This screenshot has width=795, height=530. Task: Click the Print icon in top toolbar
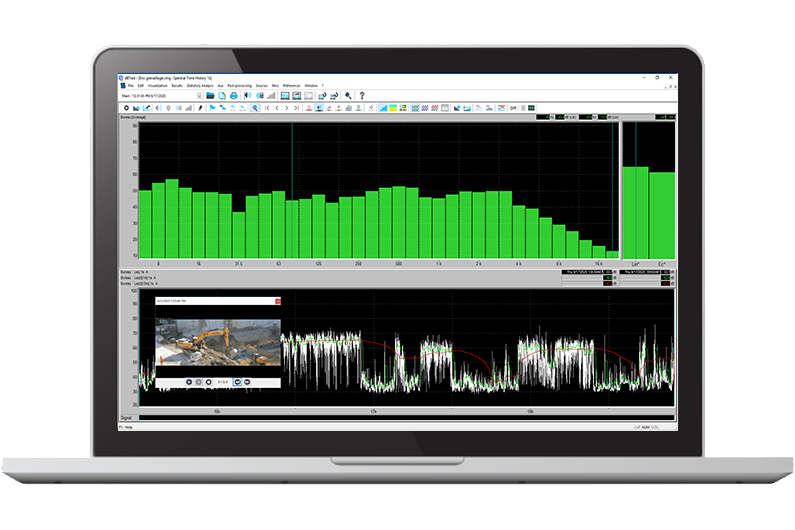(x=233, y=96)
